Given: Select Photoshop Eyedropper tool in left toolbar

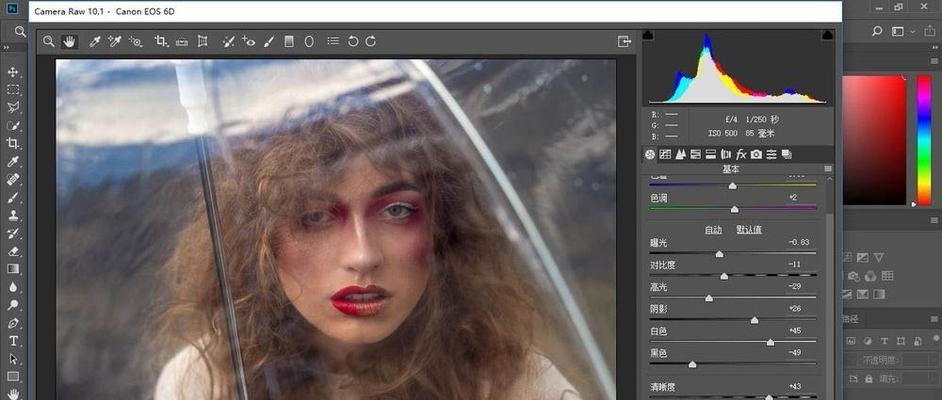Looking at the screenshot, I should pyautogui.click(x=13, y=162).
